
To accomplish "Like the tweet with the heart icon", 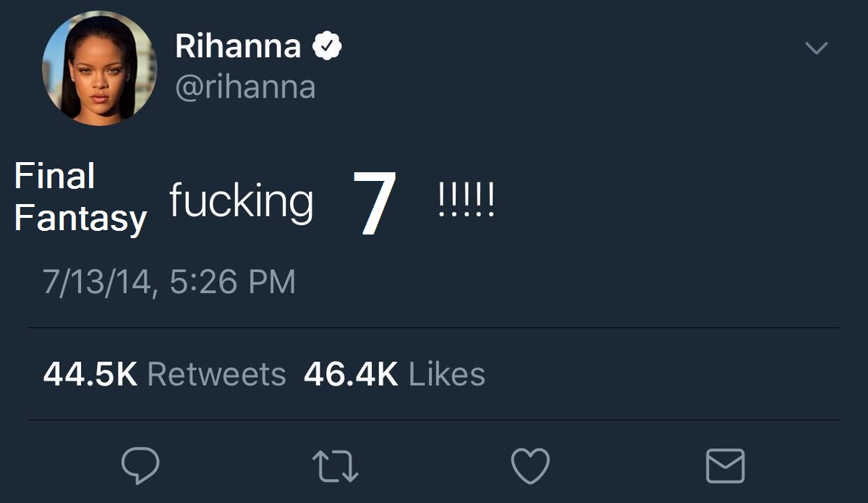I will pyautogui.click(x=530, y=465).
